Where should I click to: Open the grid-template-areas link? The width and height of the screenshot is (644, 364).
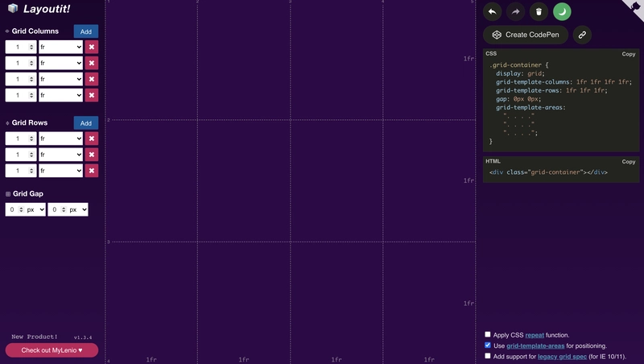[x=535, y=346]
